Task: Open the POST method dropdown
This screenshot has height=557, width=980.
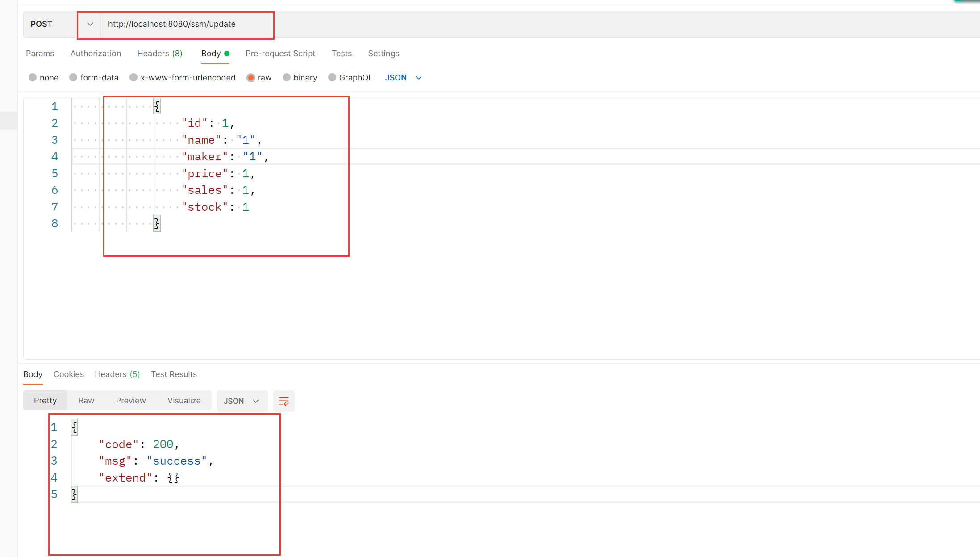Action: click(62, 24)
